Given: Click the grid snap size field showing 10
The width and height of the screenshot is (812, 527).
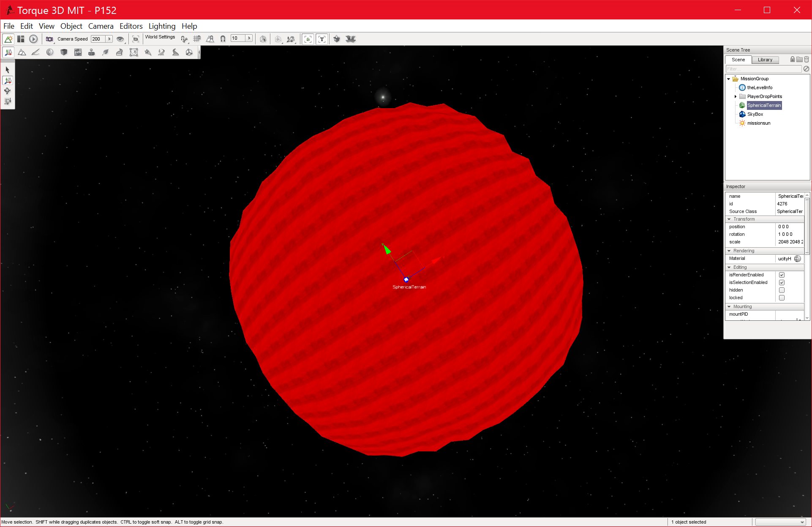Looking at the screenshot, I should [238, 38].
